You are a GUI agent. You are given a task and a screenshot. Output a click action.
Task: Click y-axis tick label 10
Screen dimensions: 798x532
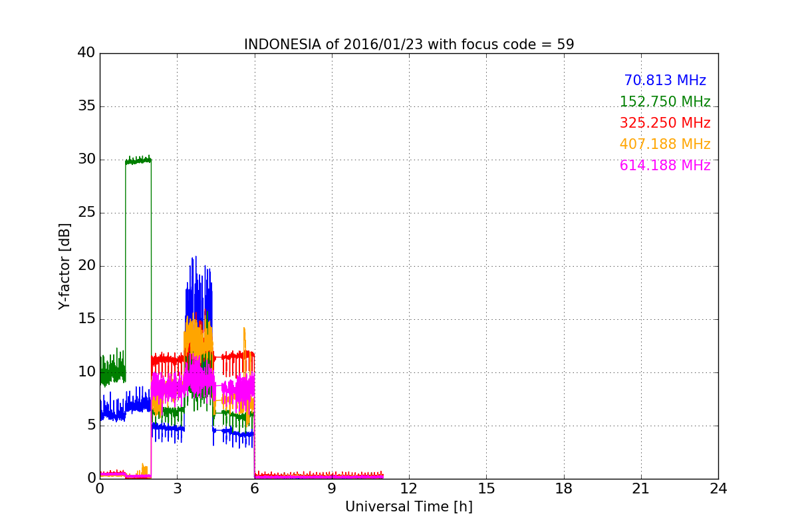click(86, 372)
